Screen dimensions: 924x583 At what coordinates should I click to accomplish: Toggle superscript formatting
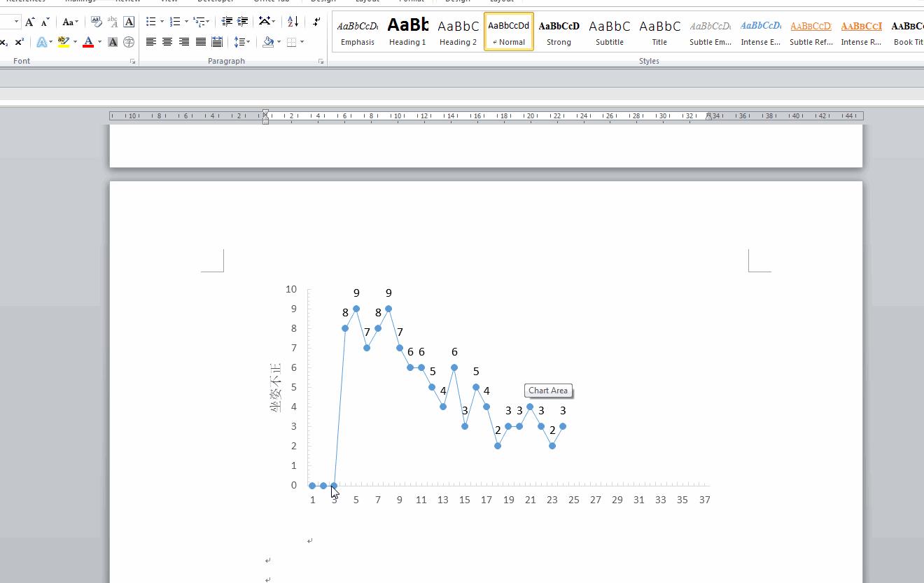tap(20, 42)
